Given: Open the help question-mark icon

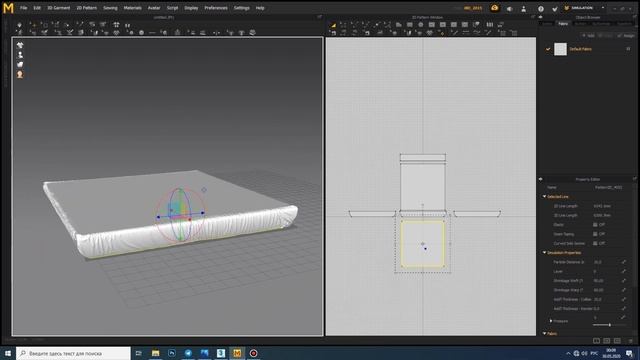Looking at the screenshot, I should pos(541,8).
